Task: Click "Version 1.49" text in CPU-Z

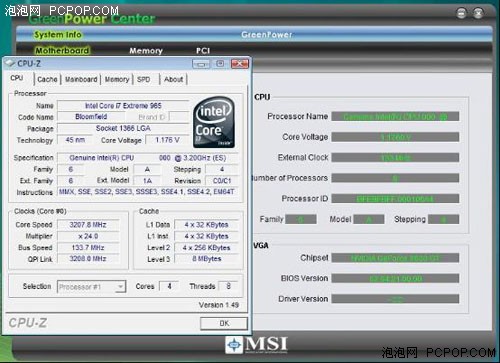Action: [219, 305]
